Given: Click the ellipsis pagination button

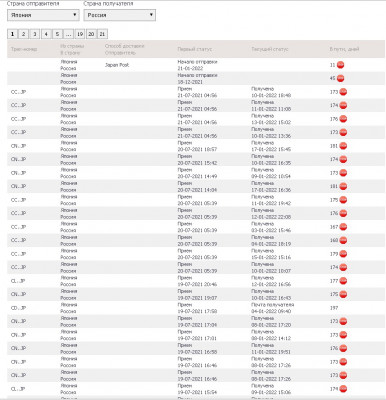Looking at the screenshot, I should [68, 34].
